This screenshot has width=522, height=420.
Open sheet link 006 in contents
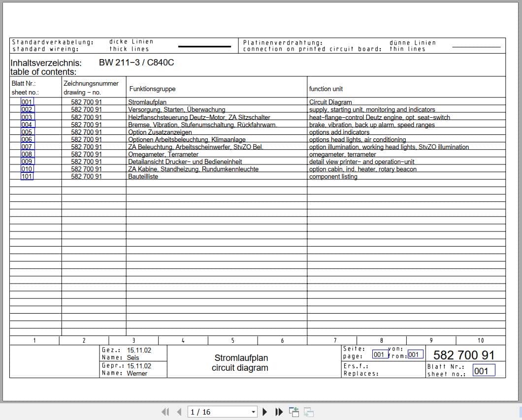(27, 139)
